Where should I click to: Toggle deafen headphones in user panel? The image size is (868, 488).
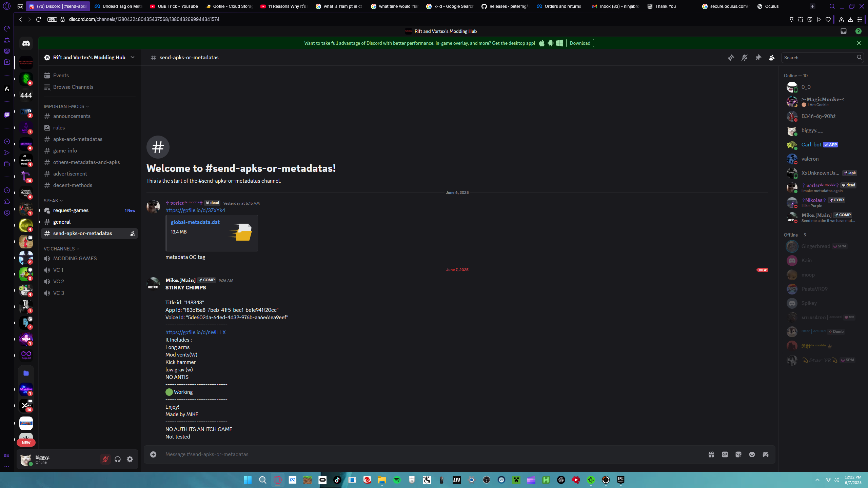pos(118,459)
